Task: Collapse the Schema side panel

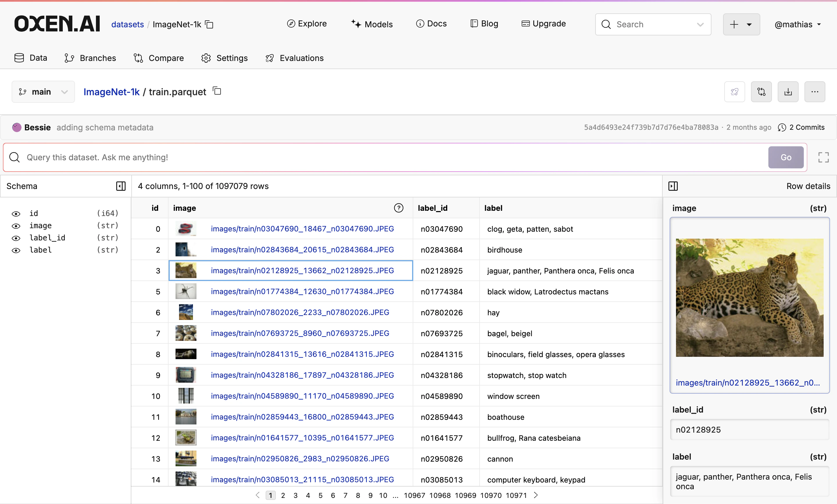Action: [x=121, y=186]
